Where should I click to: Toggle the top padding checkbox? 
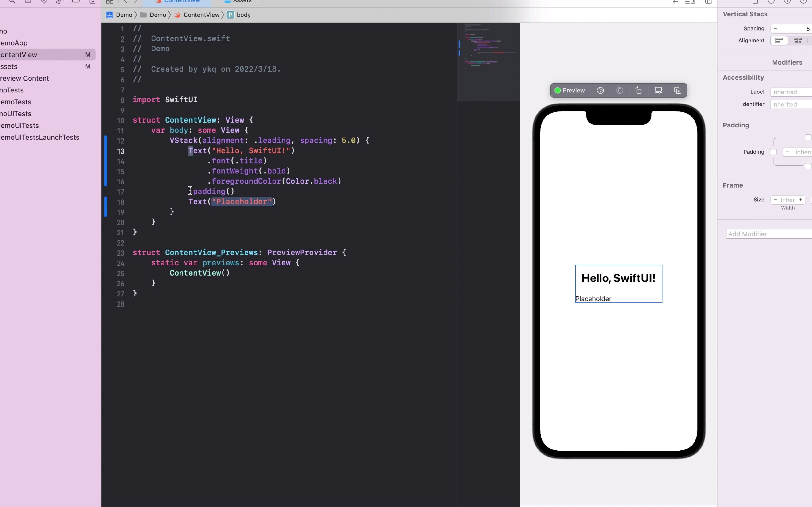point(808,138)
